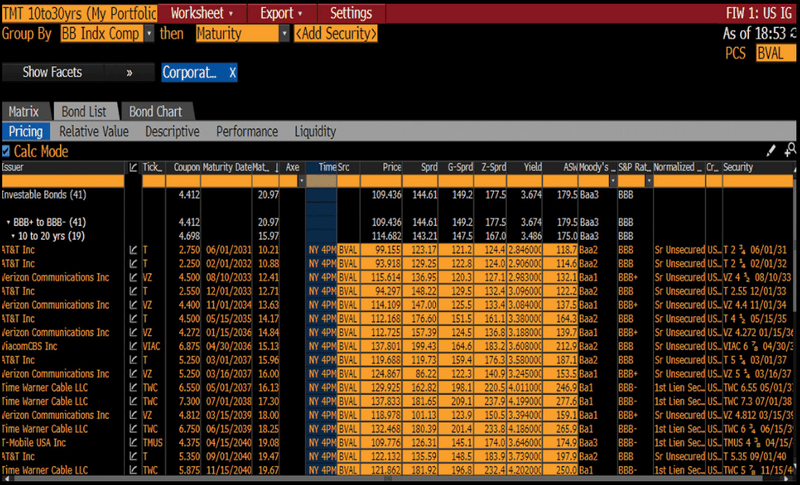Collapse the BBB+ to BBB- (41) group
Screen dimensions: 800x485
coord(8,222)
